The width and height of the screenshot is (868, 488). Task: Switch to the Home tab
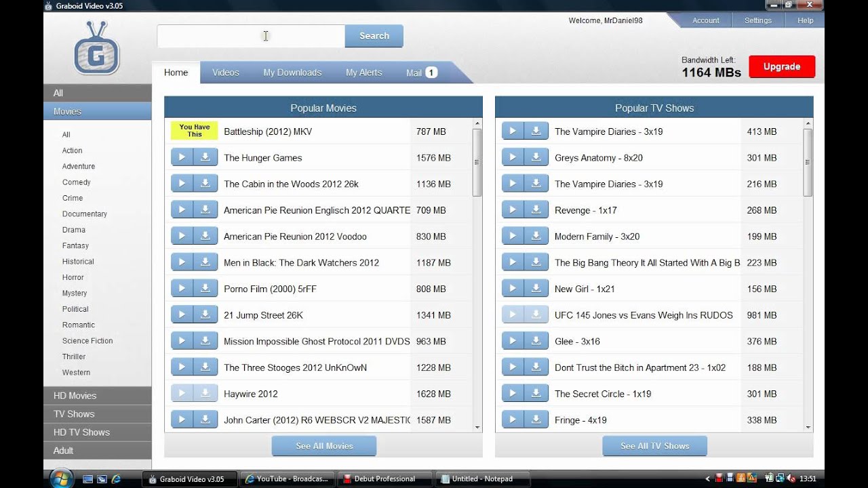176,73
